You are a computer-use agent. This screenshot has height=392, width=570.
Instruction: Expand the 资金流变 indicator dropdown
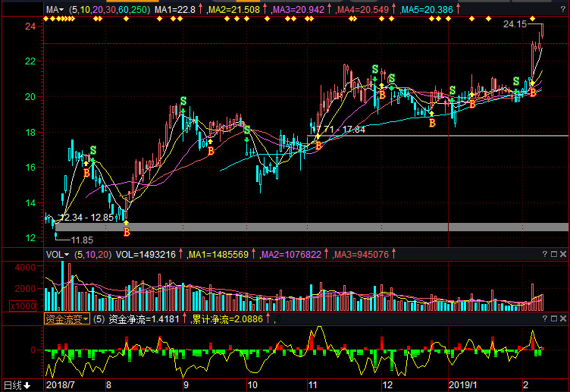pos(67,319)
